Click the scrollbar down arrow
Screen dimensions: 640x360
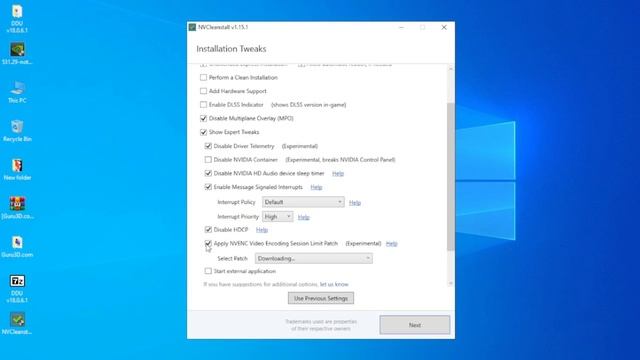[x=451, y=283]
